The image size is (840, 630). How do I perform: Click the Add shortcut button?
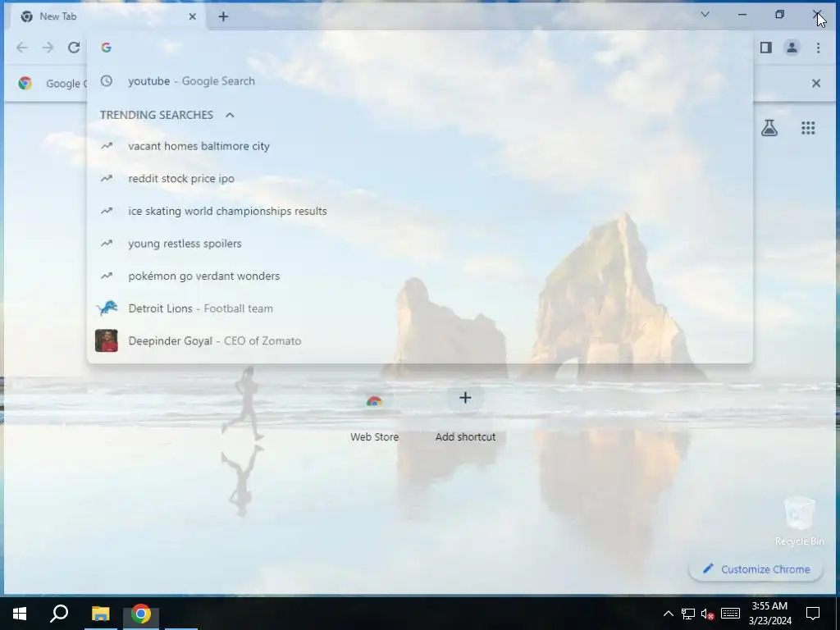point(465,414)
